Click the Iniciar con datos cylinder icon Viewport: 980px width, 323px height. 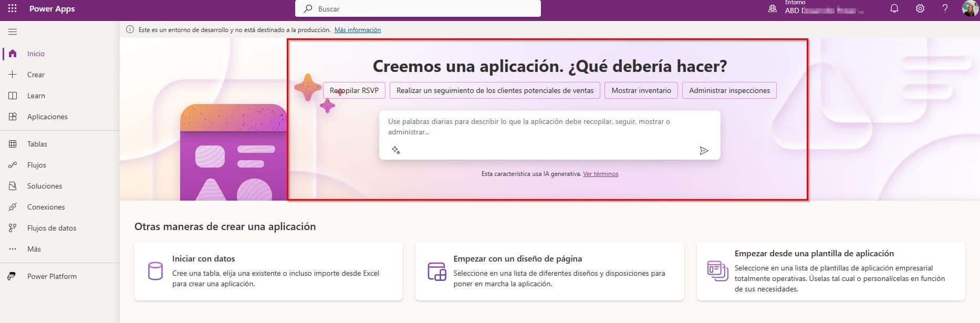pos(155,271)
